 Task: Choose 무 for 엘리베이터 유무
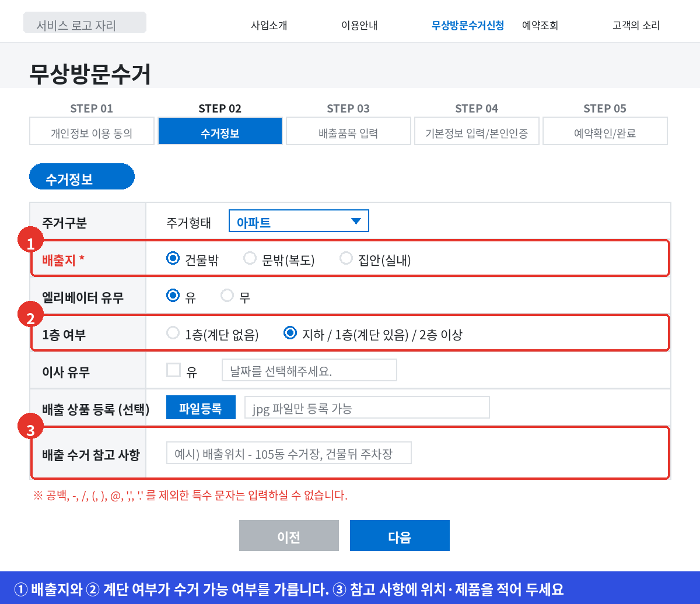pos(227,296)
